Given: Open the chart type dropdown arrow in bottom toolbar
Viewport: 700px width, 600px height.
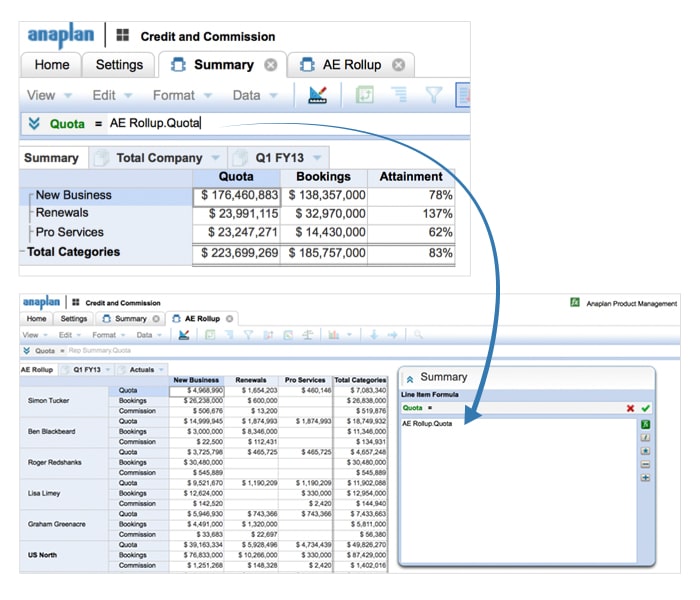Looking at the screenshot, I should click(350, 334).
